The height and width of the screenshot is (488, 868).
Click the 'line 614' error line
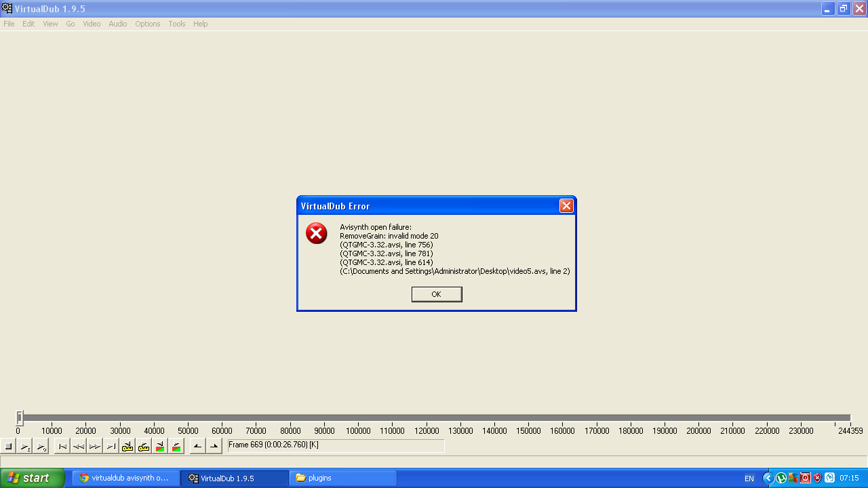(x=387, y=262)
